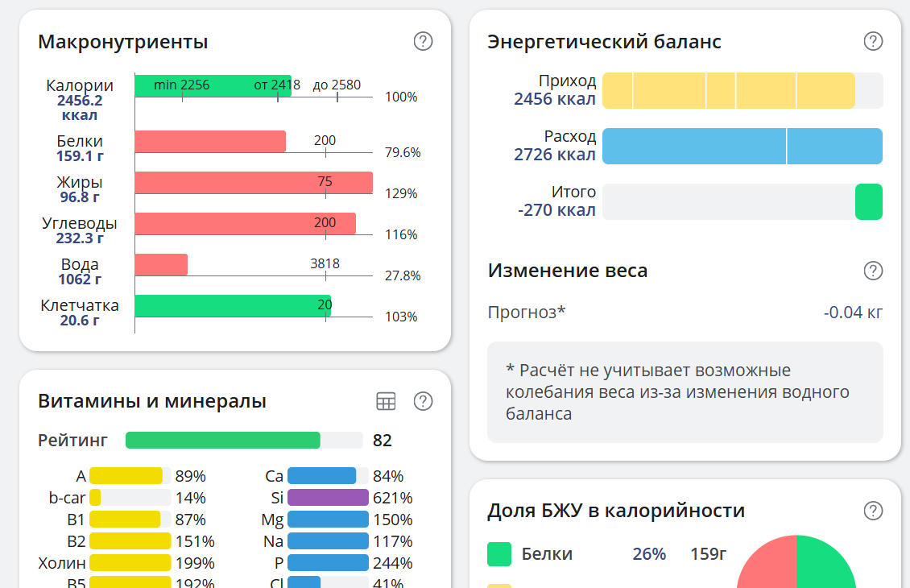Click the Калории progress bar
The height and width of the screenshot is (588, 910).
tap(213, 85)
